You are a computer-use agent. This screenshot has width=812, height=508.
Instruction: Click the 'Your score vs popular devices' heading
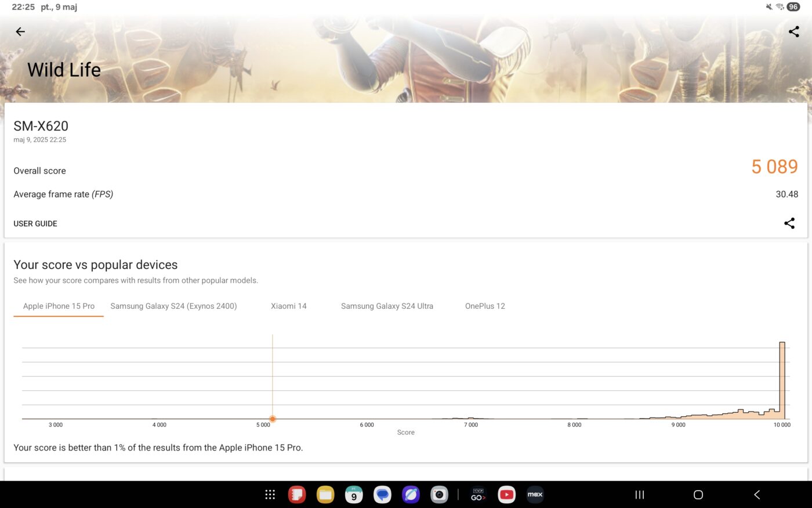tap(96, 265)
